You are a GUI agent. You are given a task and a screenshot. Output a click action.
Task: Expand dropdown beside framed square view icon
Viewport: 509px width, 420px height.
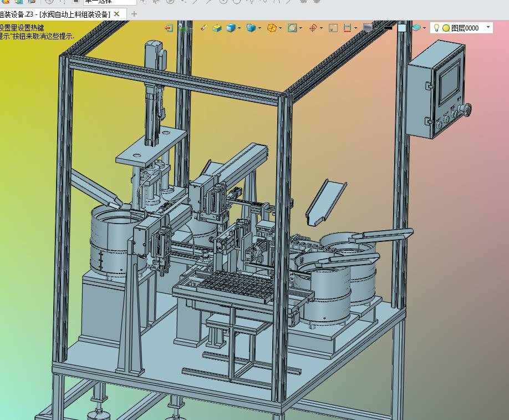[301, 28]
